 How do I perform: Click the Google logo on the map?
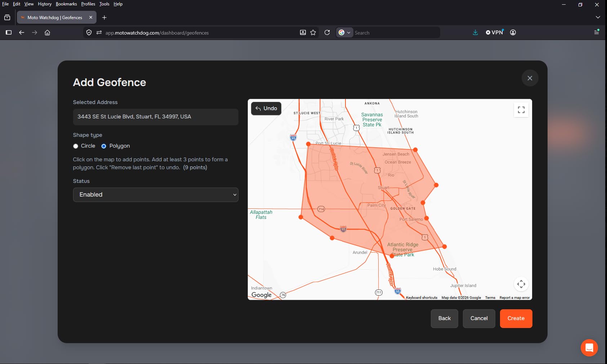(262, 295)
